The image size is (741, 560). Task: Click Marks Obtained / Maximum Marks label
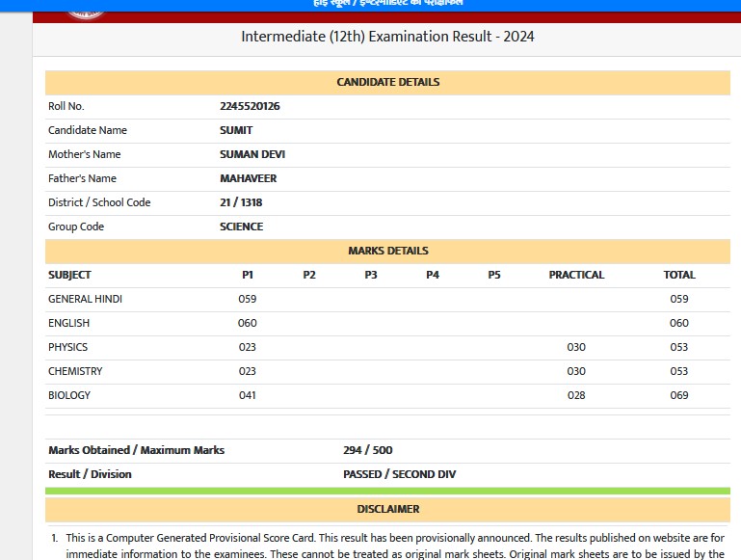click(136, 450)
